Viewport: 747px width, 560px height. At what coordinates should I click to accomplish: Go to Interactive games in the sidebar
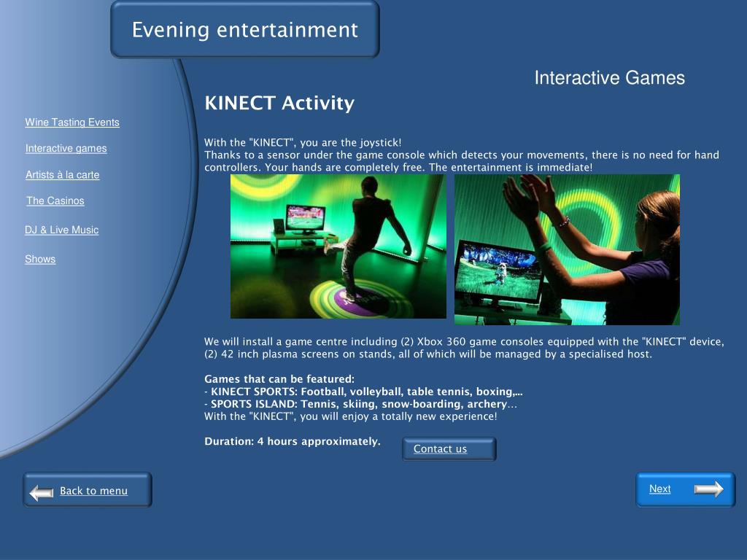point(66,149)
